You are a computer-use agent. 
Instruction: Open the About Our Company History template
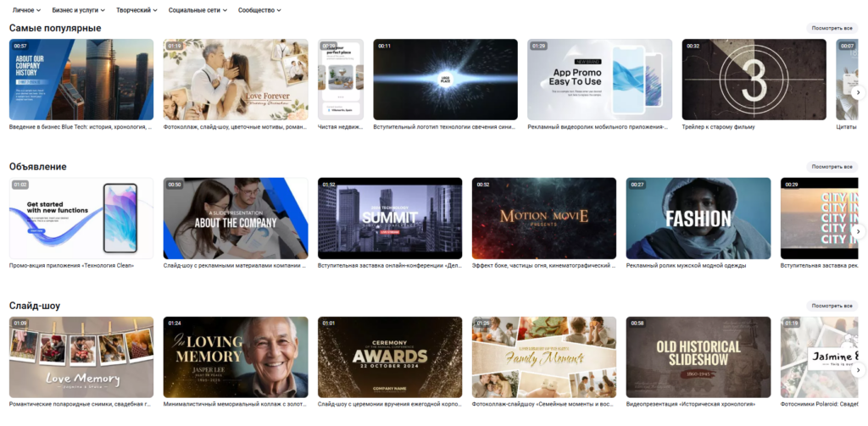click(x=81, y=80)
